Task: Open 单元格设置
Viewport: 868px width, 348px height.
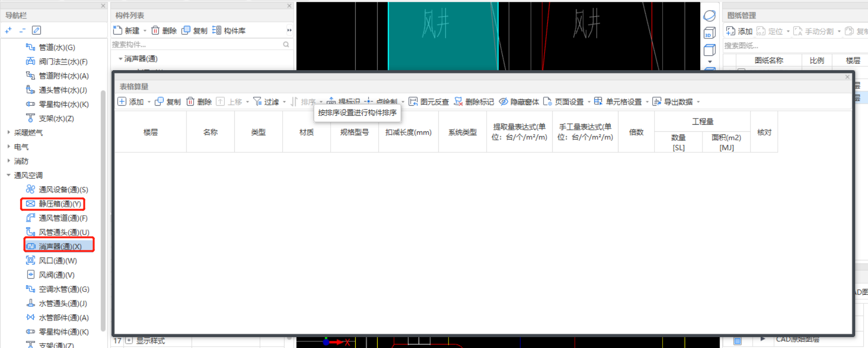Action: (x=618, y=102)
